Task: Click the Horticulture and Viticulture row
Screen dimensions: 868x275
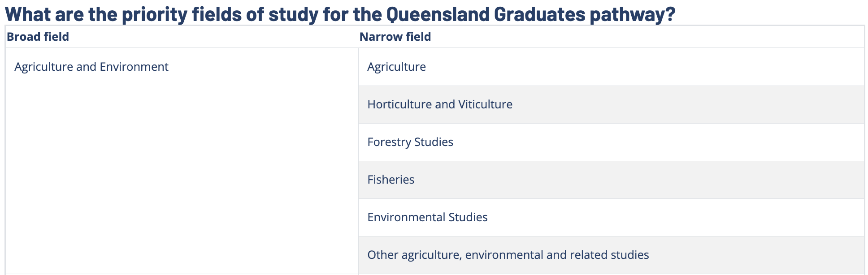Action: pos(439,104)
